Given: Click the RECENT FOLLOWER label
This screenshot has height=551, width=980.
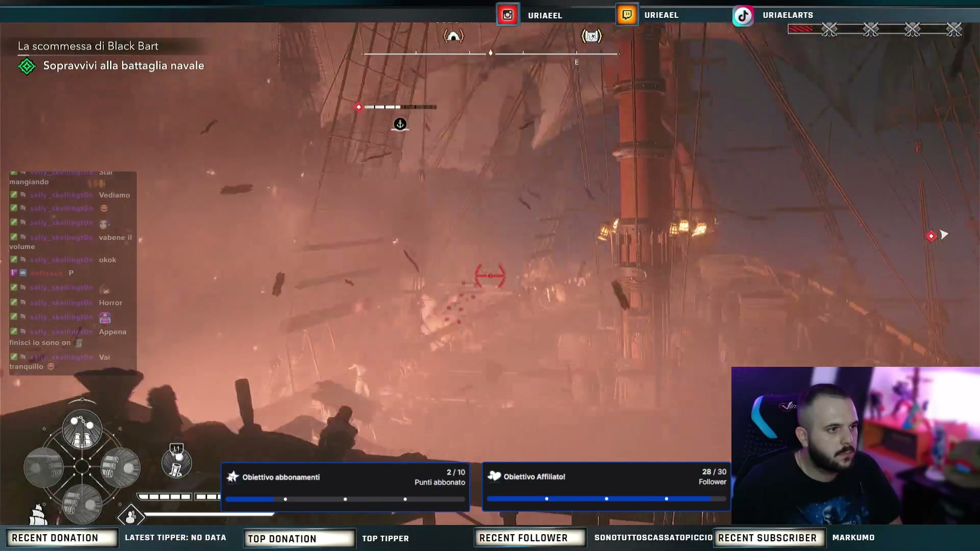Looking at the screenshot, I should pyautogui.click(x=530, y=538).
